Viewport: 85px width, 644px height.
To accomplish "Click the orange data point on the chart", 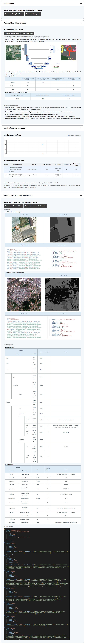I will click(x=43, y=153).
